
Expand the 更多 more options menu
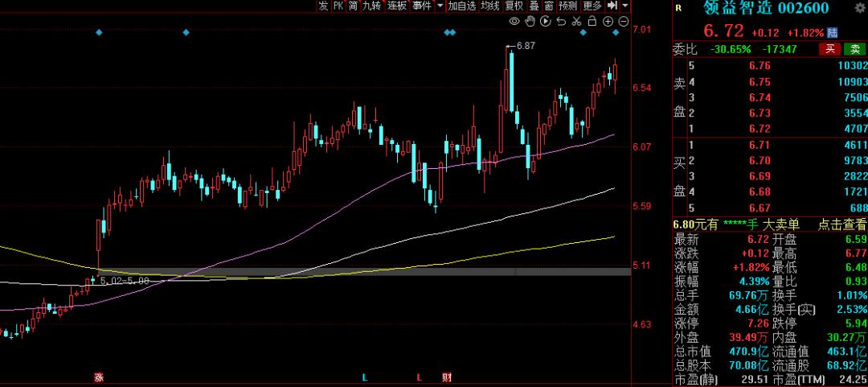tap(592, 6)
